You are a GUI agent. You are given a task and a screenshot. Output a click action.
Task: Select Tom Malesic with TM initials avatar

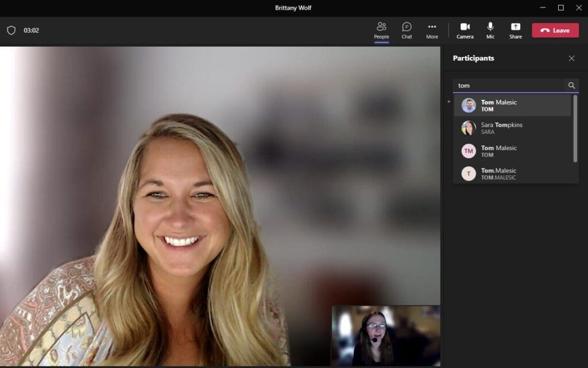coord(512,151)
